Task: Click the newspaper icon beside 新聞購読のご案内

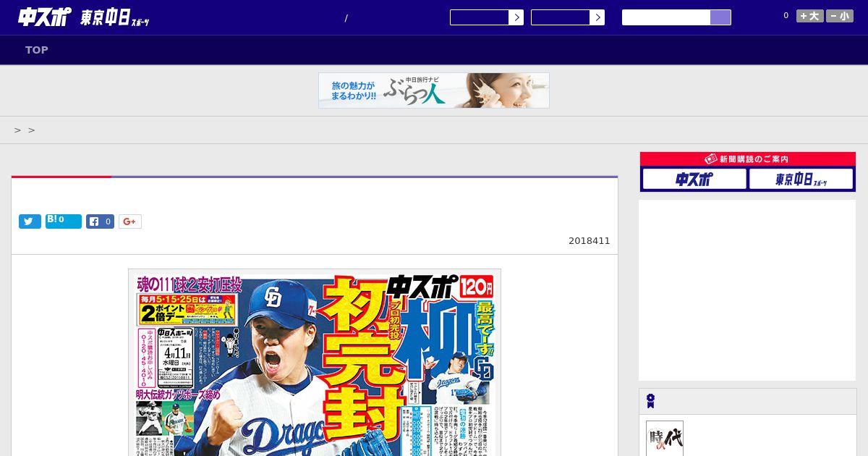Action: [x=711, y=159]
